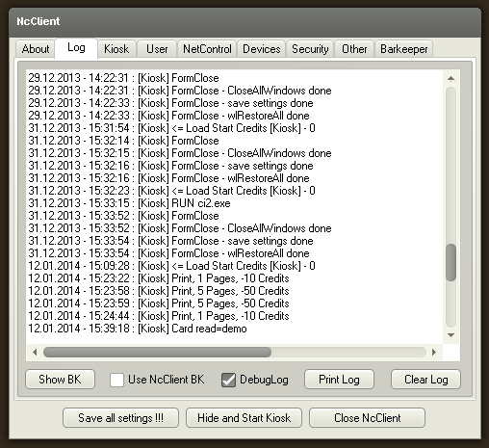489x448 pixels.
Task: Open the Other tab
Action: 354,49
